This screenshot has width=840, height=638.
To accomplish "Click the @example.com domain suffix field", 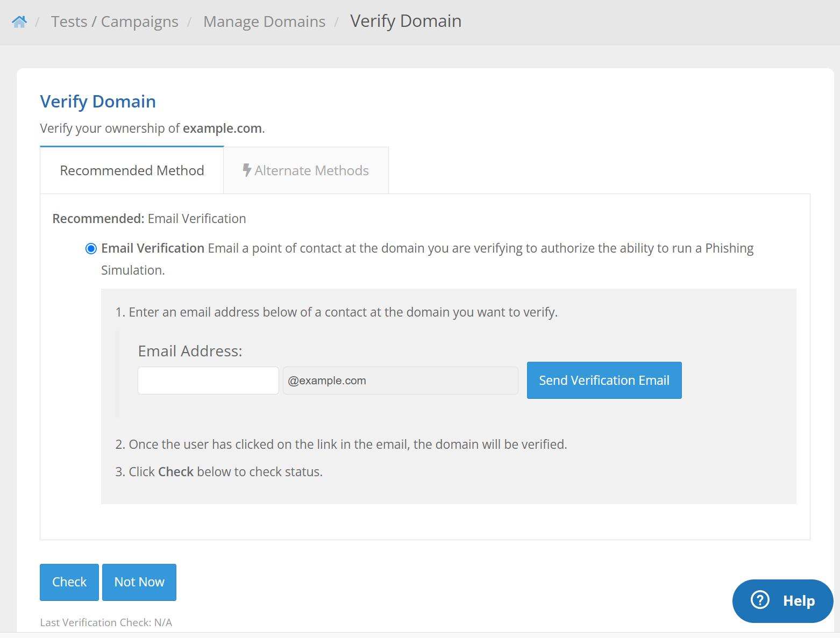I will click(400, 381).
